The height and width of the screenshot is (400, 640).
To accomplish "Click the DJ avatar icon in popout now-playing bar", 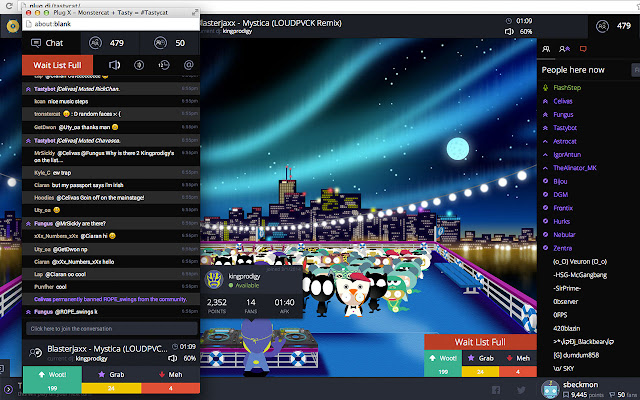I will tap(36, 353).
